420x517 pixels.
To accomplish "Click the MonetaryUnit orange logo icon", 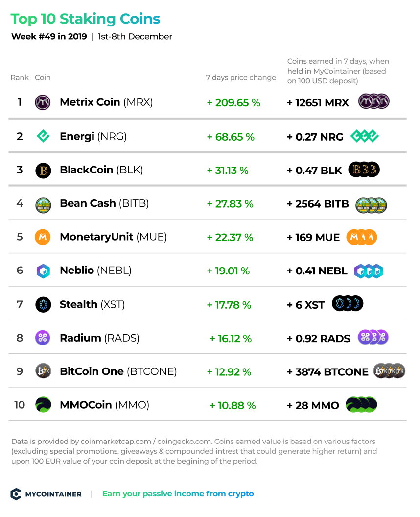I will (x=43, y=237).
